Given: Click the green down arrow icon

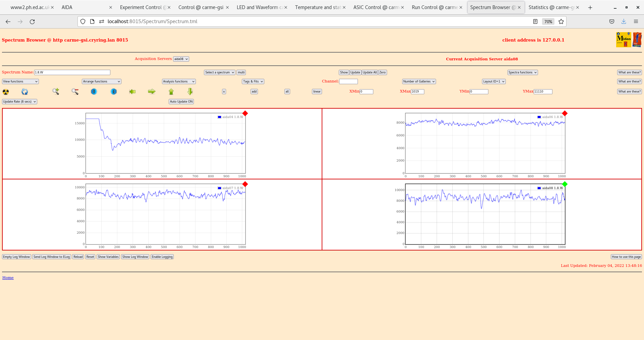Looking at the screenshot, I should click(190, 92).
